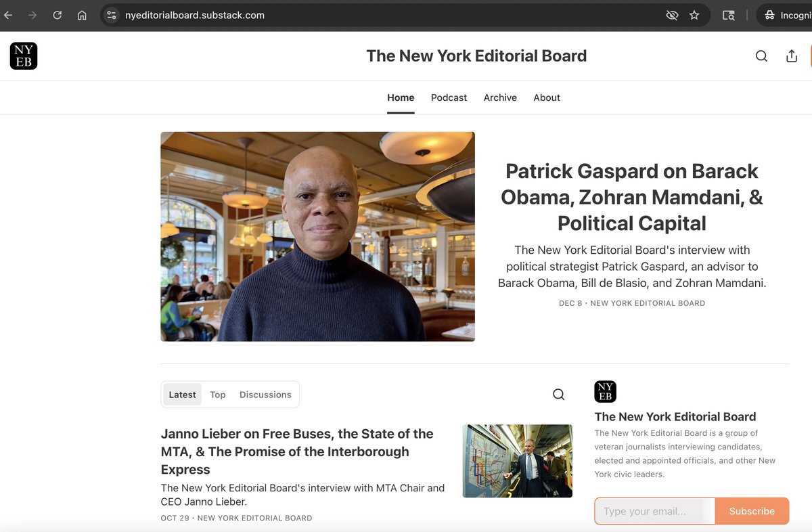This screenshot has width=812, height=532.
Task: Open Janno Lieber on Free Buses article
Action: coord(297,451)
